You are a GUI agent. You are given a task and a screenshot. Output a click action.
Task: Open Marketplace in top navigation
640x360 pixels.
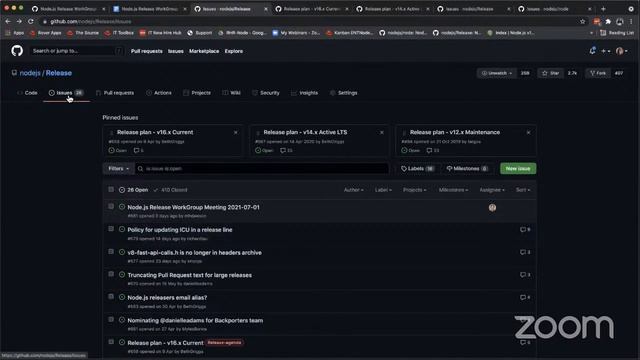pos(204,51)
